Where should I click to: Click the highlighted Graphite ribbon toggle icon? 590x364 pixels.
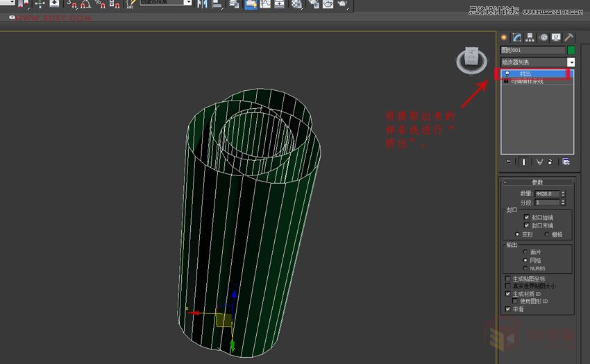click(x=251, y=3)
